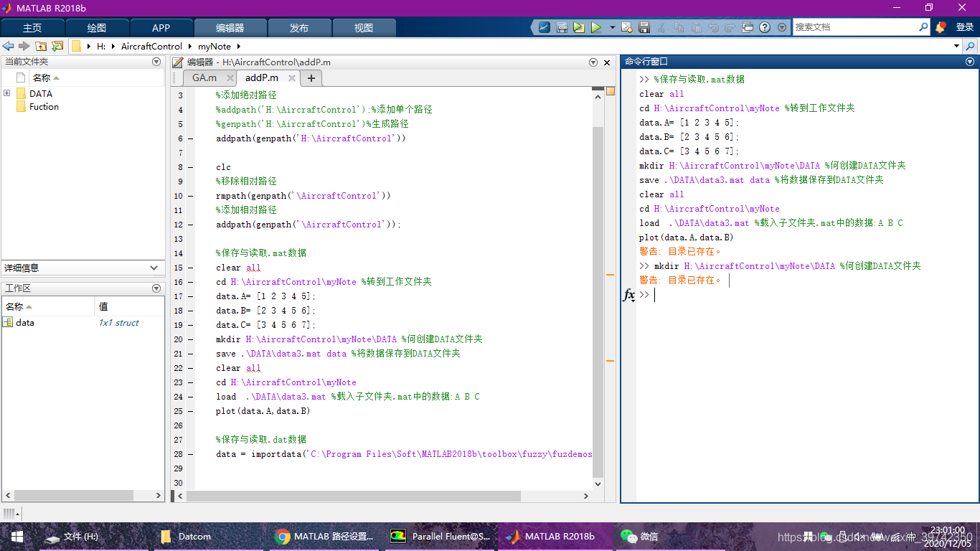
Task: Open the address bar history dropdown
Action: pyautogui.click(x=956, y=46)
